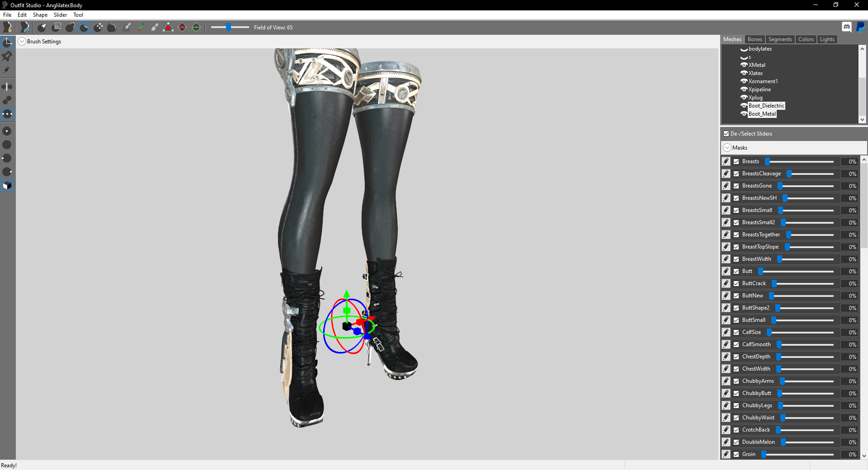This screenshot has width=868, height=470.
Task: Open the Edit menu
Action: pyautogui.click(x=22, y=15)
